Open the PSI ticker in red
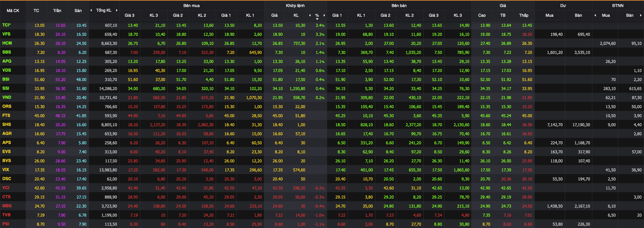The width and height of the screenshot is (644, 228). click(x=6, y=224)
